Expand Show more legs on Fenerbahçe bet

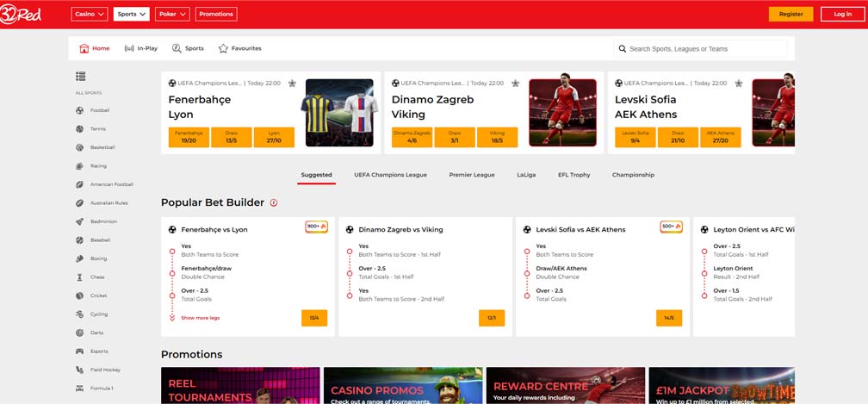coord(201,318)
